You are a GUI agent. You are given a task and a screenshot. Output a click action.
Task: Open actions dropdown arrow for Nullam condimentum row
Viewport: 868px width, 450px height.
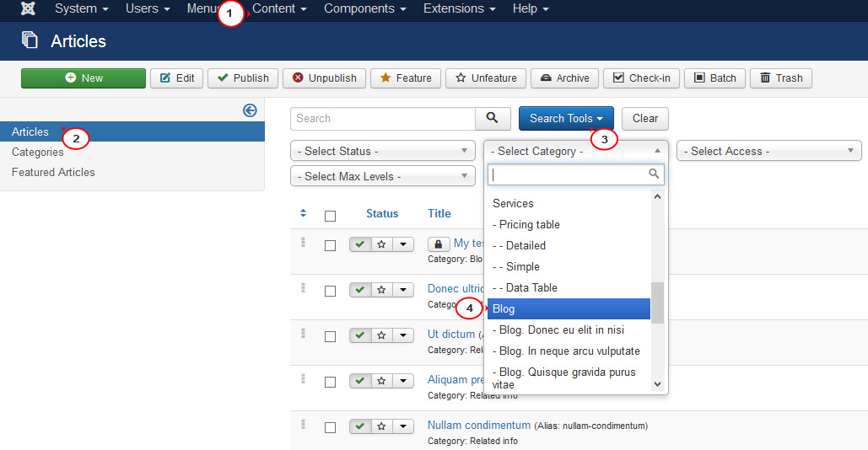tap(403, 426)
